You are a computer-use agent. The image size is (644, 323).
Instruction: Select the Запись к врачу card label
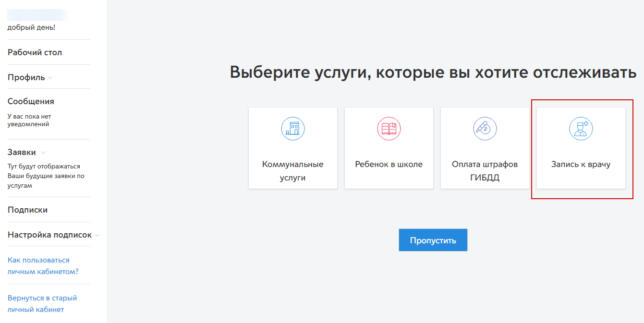581,164
